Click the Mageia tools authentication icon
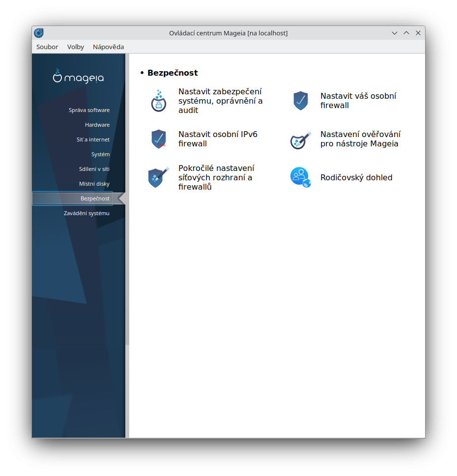This screenshot has width=457, height=476. [300, 140]
